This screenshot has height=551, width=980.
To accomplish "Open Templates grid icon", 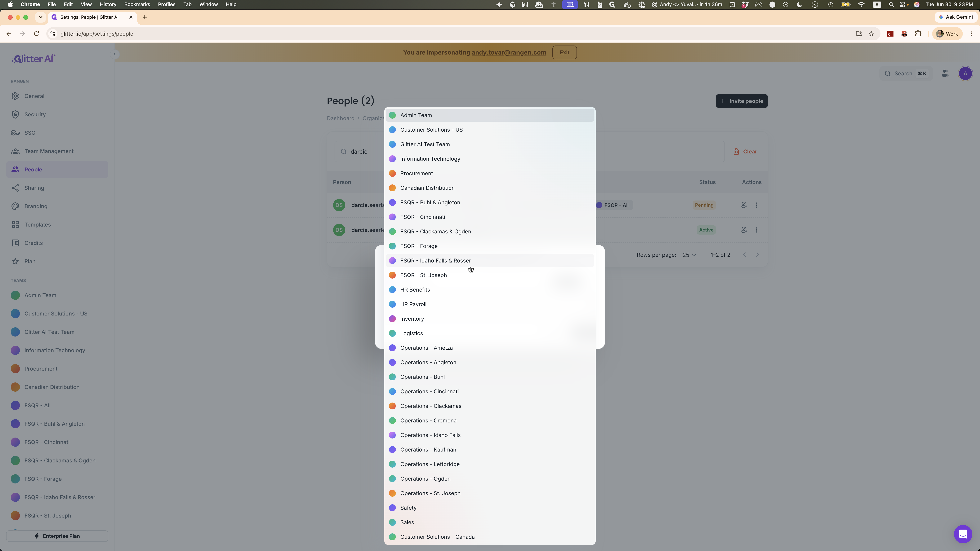I will pyautogui.click(x=15, y=225).
